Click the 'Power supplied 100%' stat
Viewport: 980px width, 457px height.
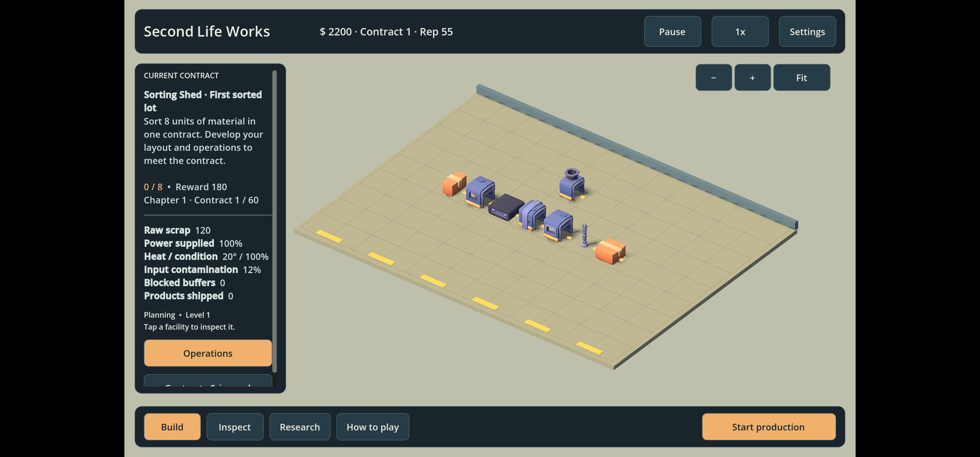pyautogui.click(x=193, y=243)
